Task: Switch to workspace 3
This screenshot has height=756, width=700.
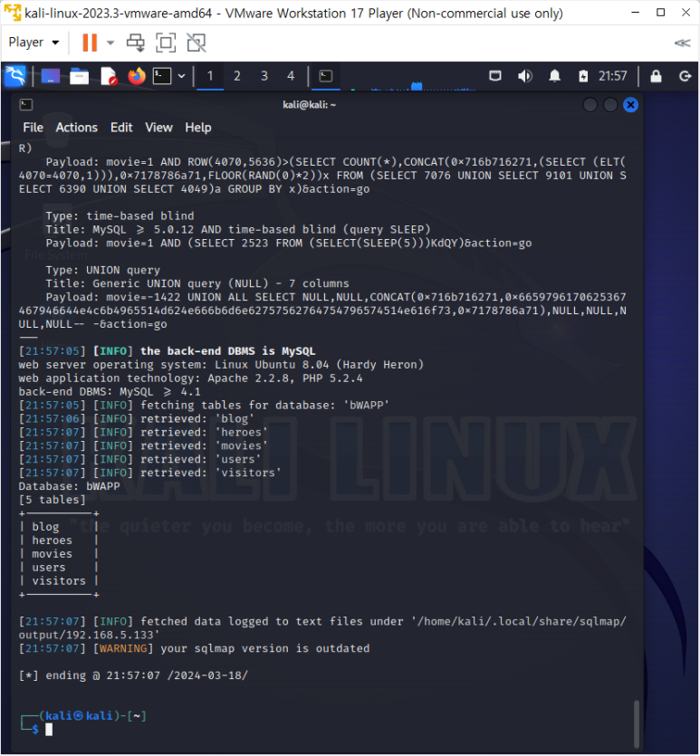Action: tap(264, 76)
